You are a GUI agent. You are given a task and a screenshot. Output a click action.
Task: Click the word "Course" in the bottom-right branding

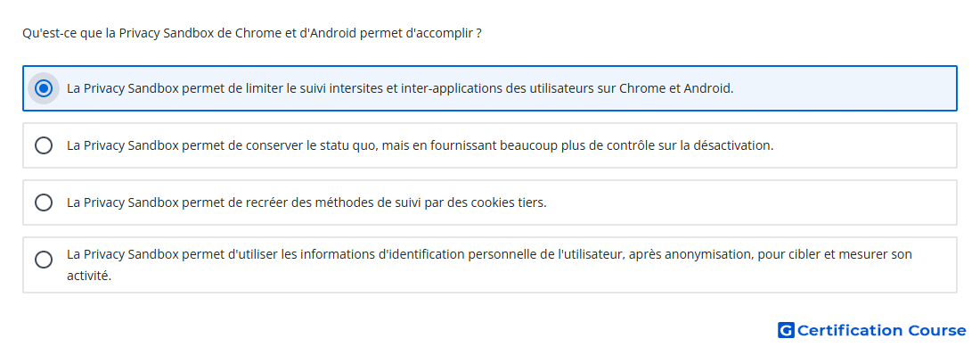[937, 330]
